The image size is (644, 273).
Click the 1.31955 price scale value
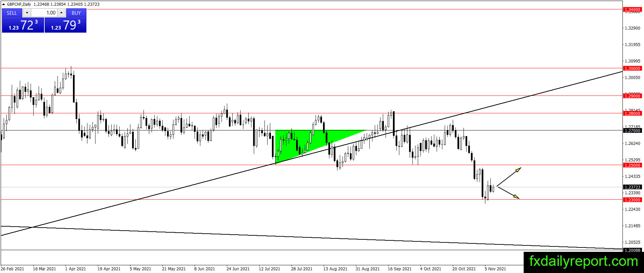tap(632, 44)
